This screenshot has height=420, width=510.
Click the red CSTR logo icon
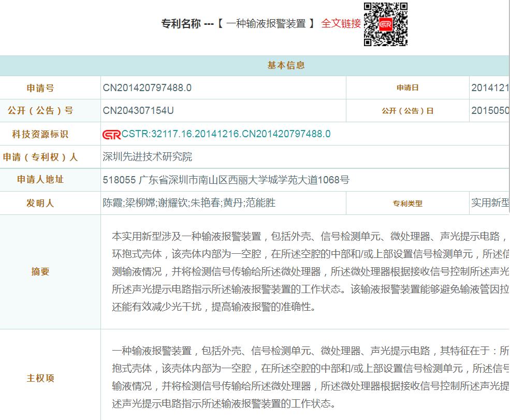[111, 134]
